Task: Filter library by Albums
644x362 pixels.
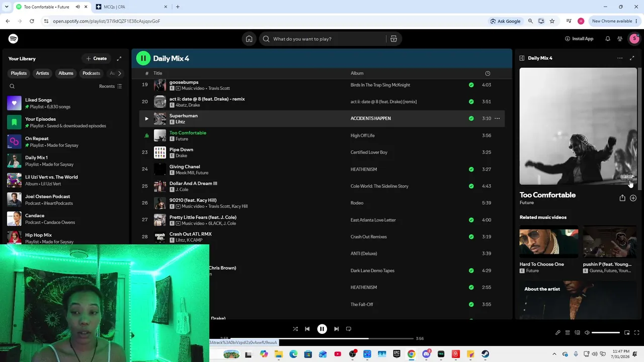Action: (x=66, y=73)
